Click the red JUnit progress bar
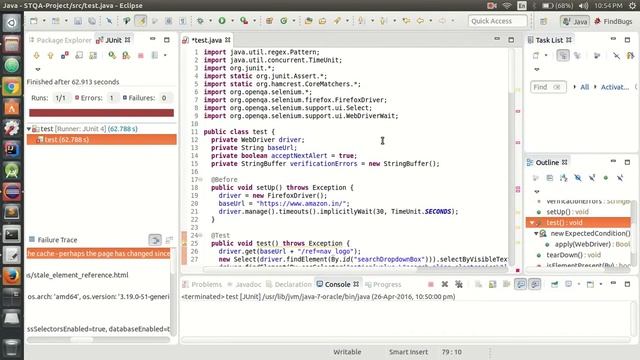The width and height of the screenshot is (640, 360). (x=102, y=113)
